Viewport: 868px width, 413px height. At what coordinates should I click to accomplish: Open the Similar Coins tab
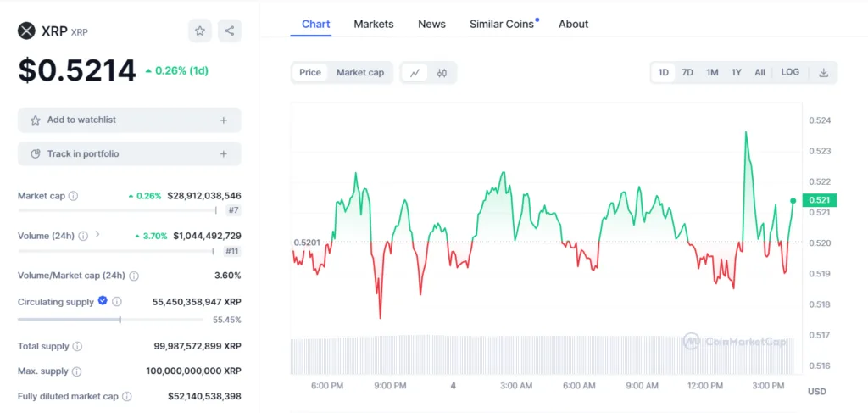click(x=504, y=24)
